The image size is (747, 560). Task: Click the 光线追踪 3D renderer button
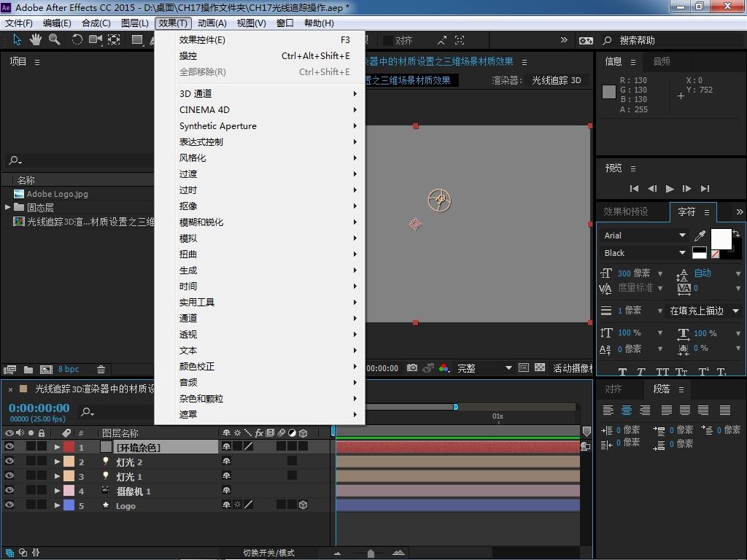(556, 80)
